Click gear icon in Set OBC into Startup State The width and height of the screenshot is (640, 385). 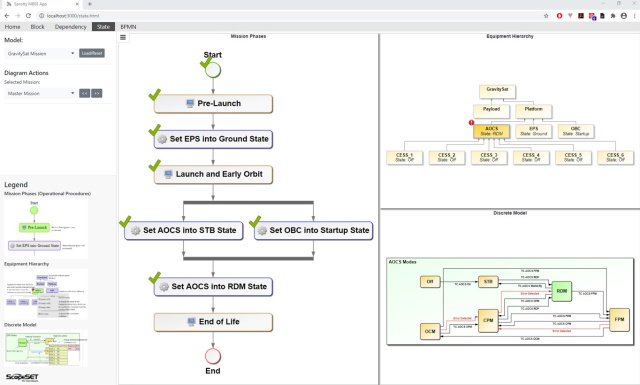[x=262, y=230]
